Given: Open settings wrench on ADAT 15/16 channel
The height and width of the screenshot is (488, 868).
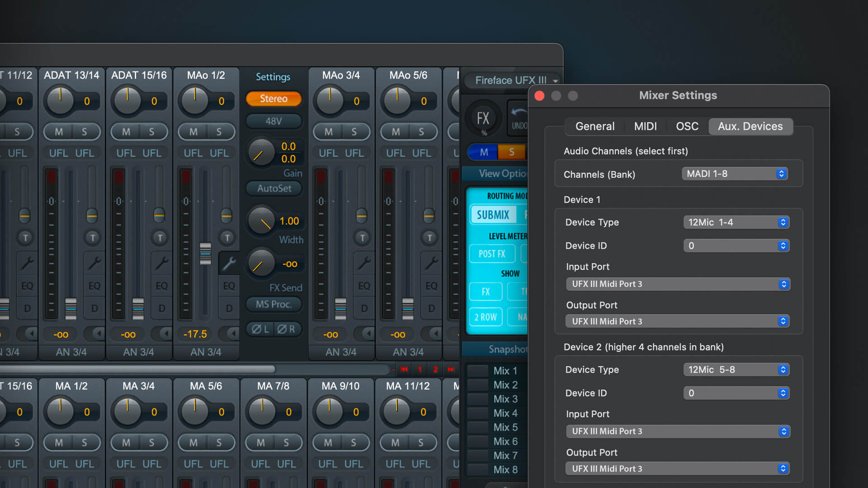Looking at the screenshot, I should pyautogui.click(x=161, y=263).
